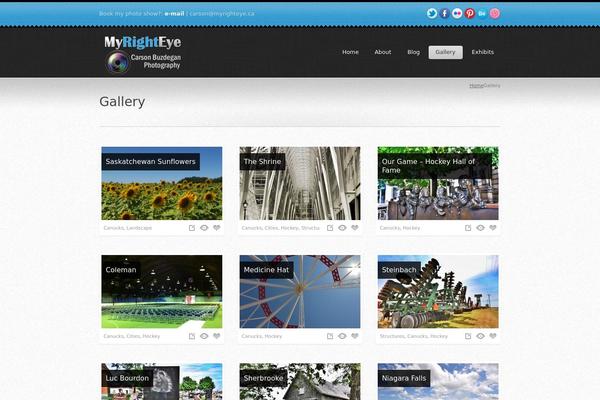
Task: Open the Facebook page icon
Action: tap(444, 13)
